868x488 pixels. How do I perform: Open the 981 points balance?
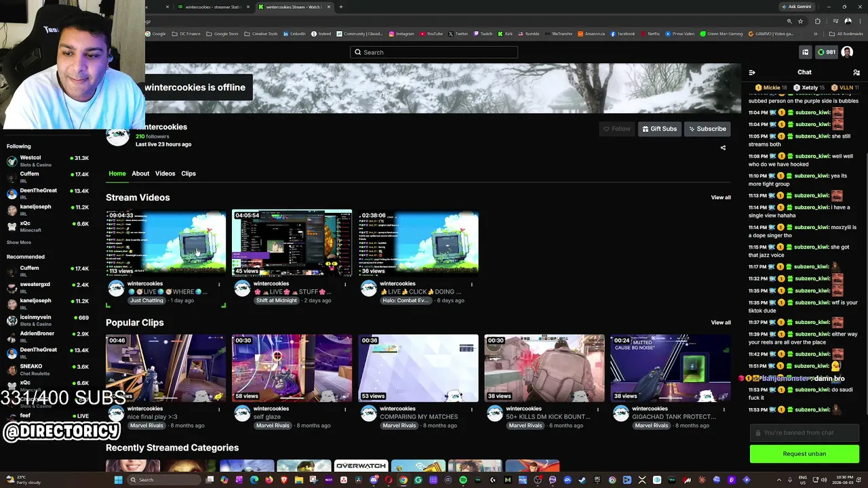826,52
